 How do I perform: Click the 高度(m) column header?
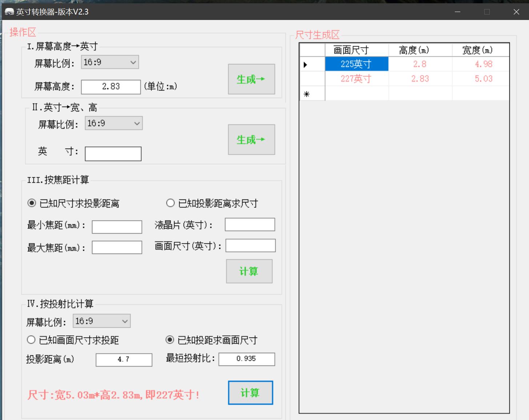pyautogui.click(x=420, y=50)
